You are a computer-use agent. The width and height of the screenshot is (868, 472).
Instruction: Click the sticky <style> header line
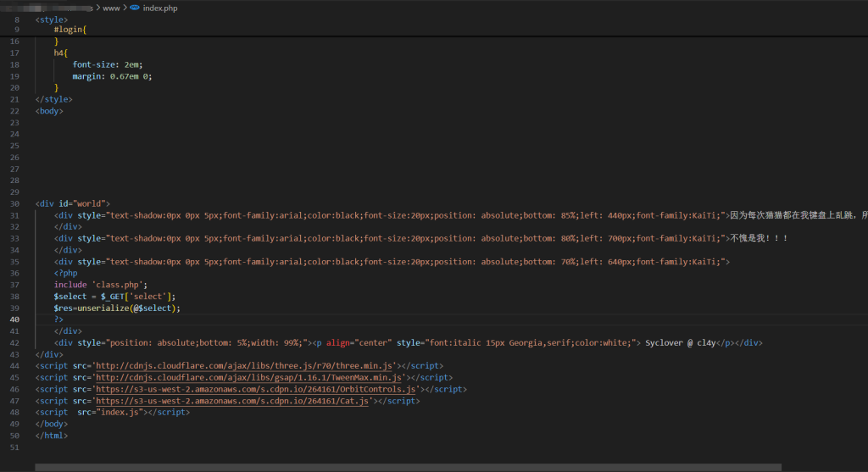tap(52, 19)
